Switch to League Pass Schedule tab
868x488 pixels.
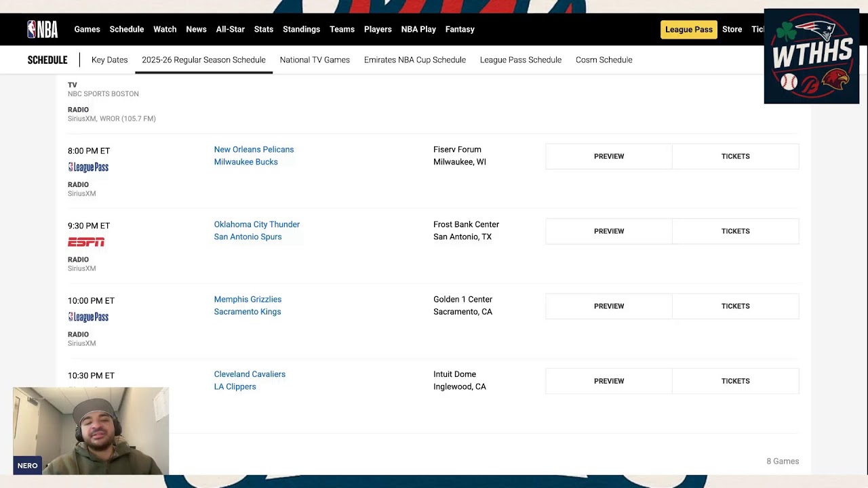tap(521, 60)
